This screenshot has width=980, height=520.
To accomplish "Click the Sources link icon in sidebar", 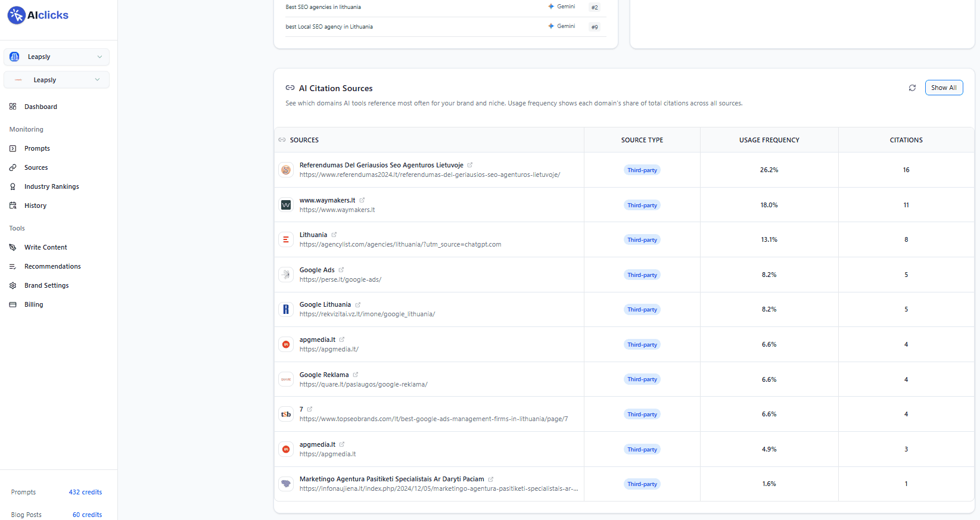I will tap(13, 167).
